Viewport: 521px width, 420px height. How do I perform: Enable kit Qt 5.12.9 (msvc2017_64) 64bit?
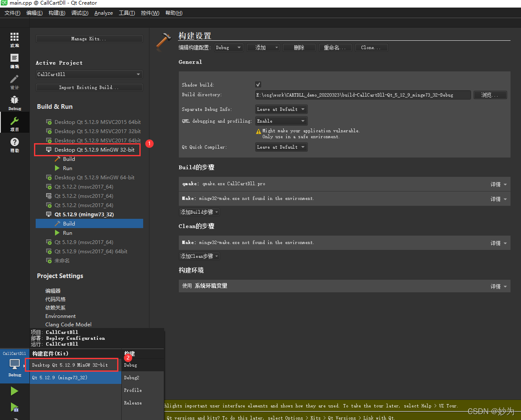pos(86,251)
